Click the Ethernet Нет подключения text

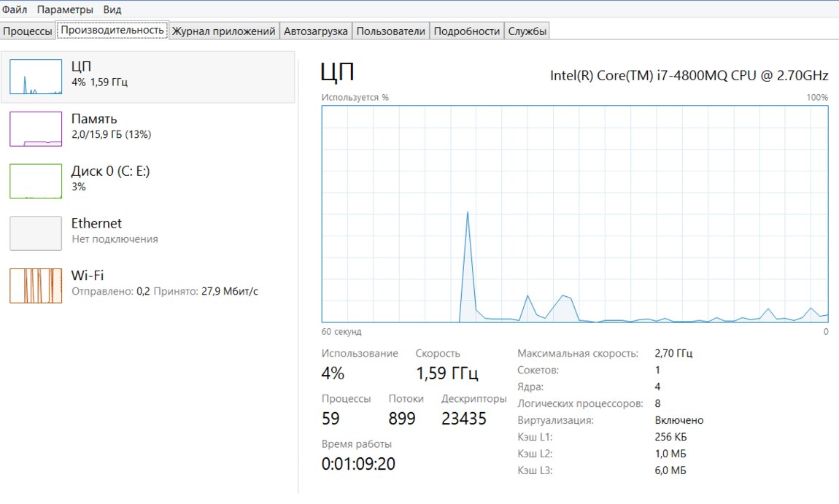pos(115,239)
